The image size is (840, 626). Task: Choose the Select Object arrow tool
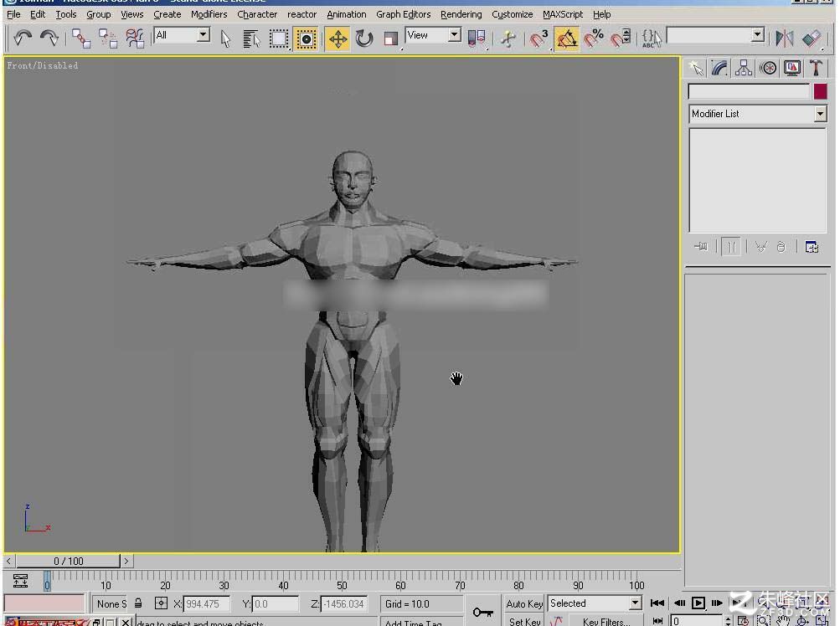(x=225, y=38)
